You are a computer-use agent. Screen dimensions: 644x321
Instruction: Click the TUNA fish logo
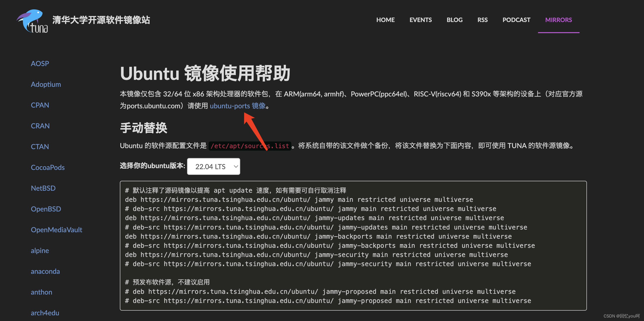[x=32, y=21]
